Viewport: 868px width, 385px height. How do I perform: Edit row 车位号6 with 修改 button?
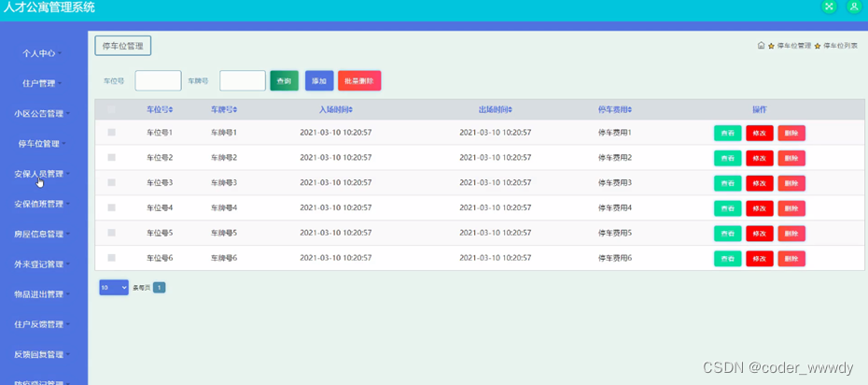[x=760, y=258]
